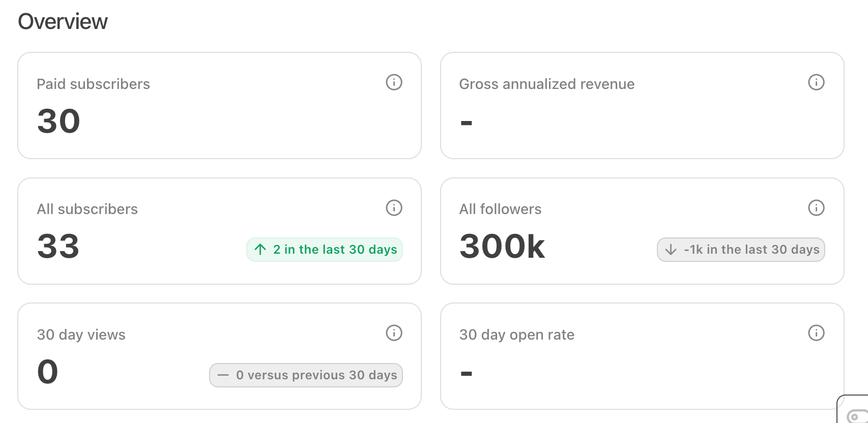This screenshot has width=868, height=423.
Task: Click the 30 day views value 0
Action: tap(48, 372)
